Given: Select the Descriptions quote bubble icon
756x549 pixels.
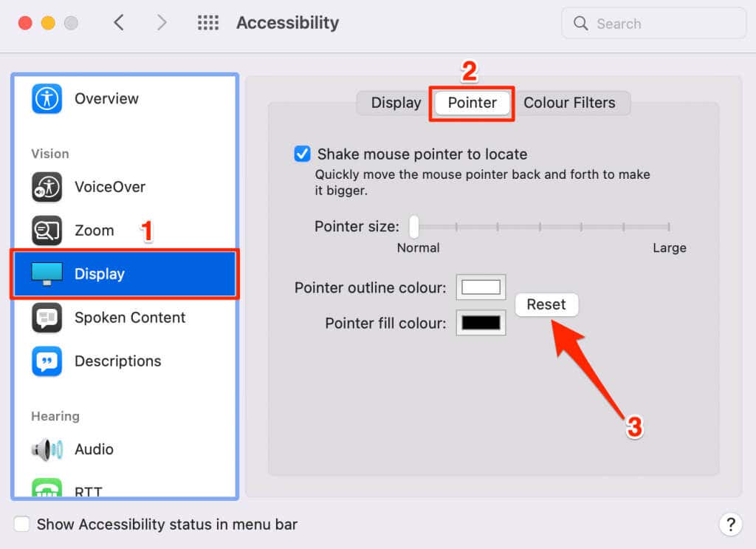Looking at the screenshot, I should (x=47, y=361).
